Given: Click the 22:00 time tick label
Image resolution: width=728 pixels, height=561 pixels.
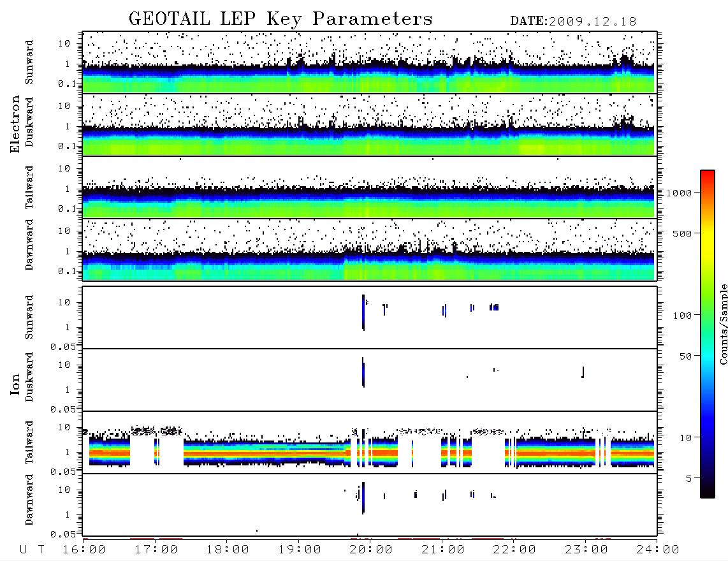Looking at the screenshot, I should (515, 550).
